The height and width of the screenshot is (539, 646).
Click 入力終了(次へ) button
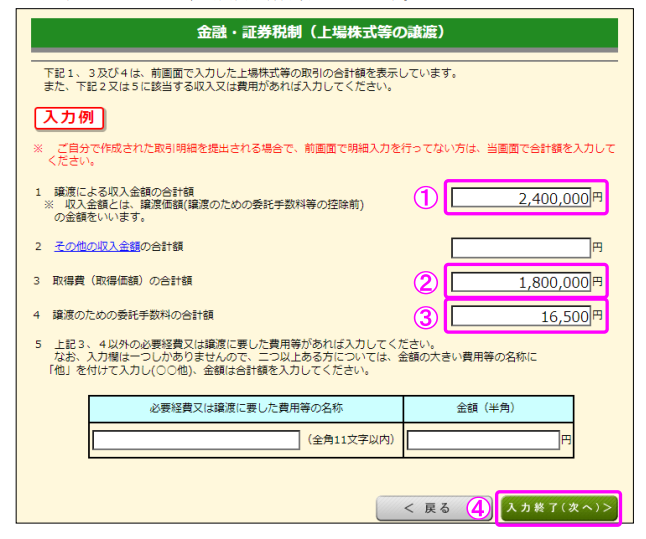coord(559,508)
